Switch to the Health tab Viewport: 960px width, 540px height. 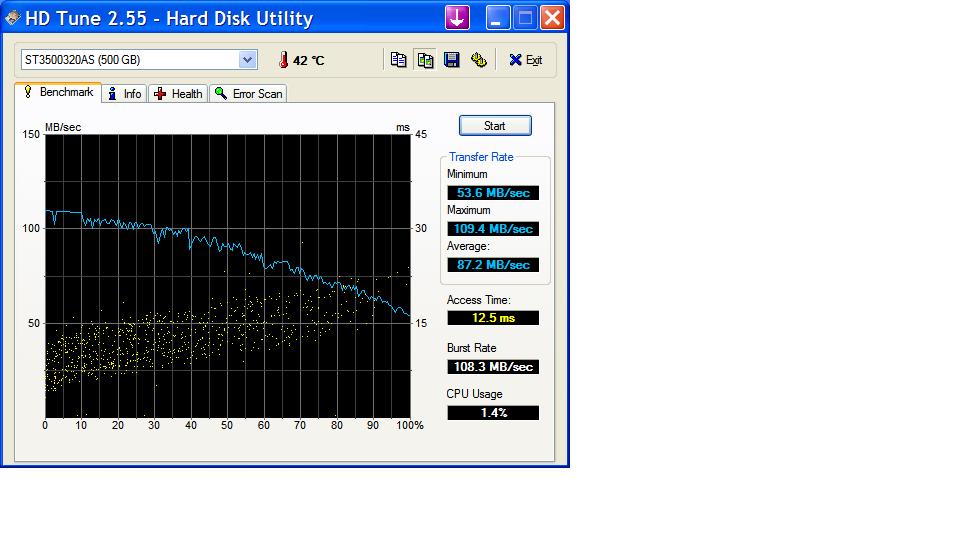click(178, 94)
